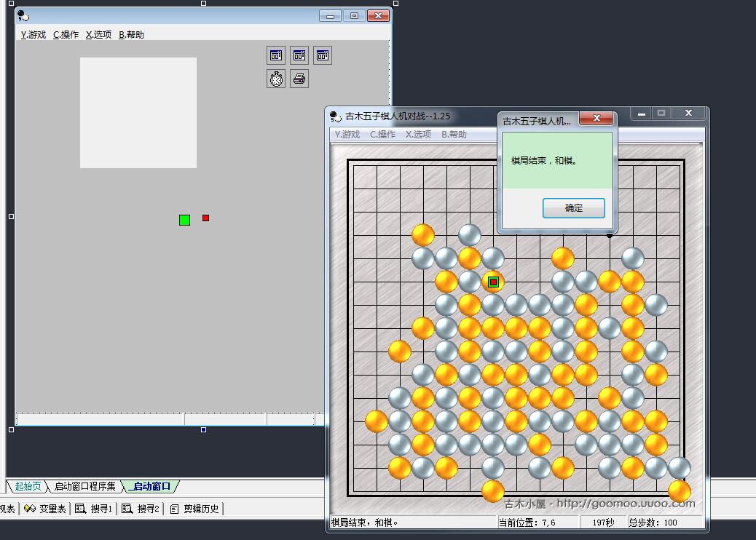Click the highlighted last-move stone on the board

click(x=493, y=282)
